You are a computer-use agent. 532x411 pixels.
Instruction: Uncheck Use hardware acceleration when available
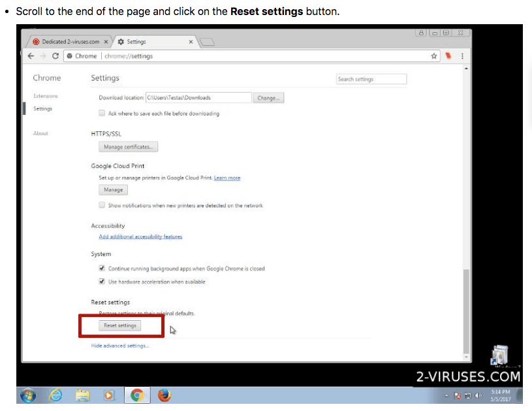pyautogui.click(x=102, y=282)
